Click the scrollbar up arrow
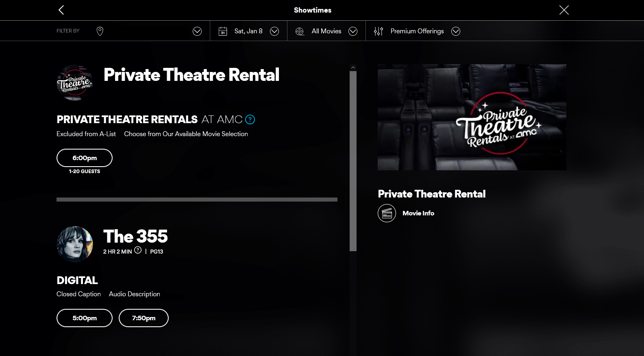Screen dimensions: 644x356 tap(353, 67)
